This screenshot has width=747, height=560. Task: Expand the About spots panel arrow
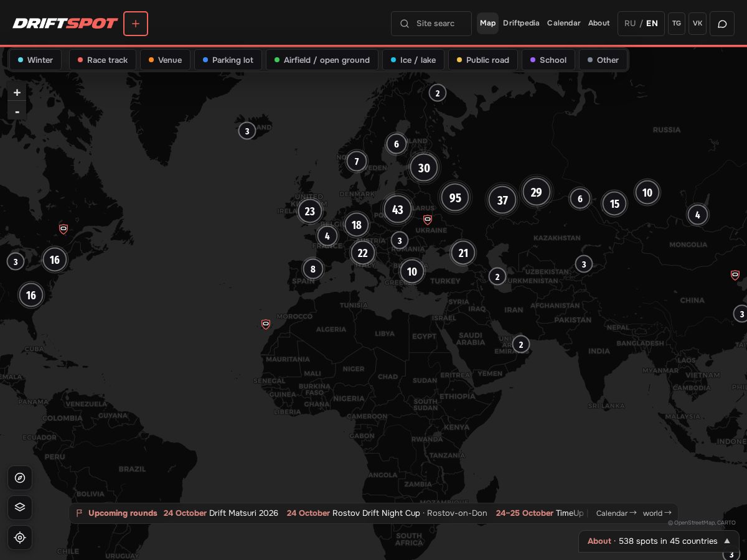coord(726,541)
